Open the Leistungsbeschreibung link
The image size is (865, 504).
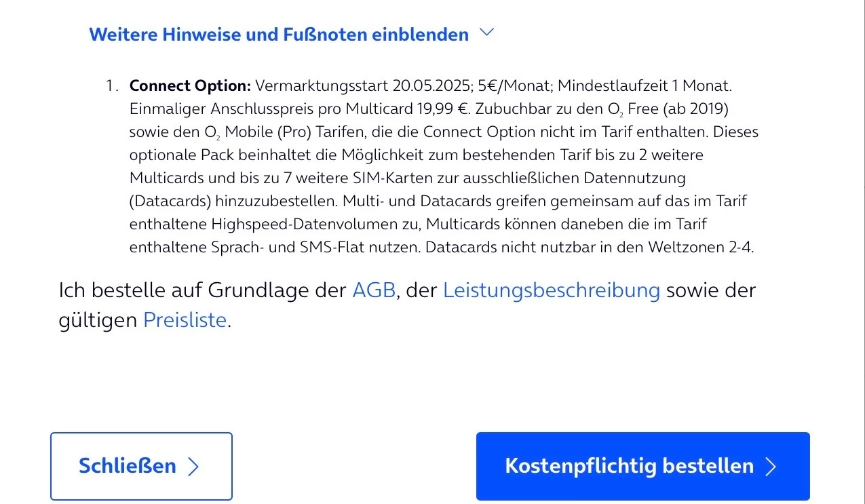pyautogui.click(x=551, y=290)
